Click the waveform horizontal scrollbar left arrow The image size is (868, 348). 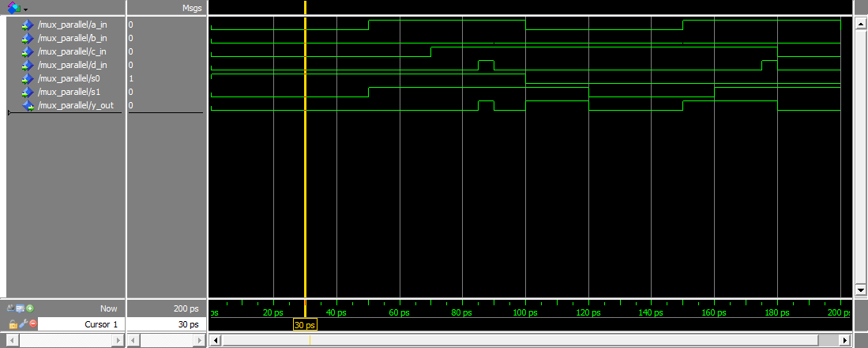point(215,341)
